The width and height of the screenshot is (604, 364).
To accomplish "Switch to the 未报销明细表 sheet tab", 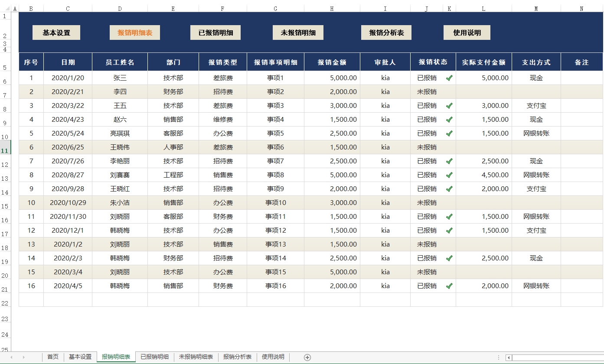I will 196,357.
